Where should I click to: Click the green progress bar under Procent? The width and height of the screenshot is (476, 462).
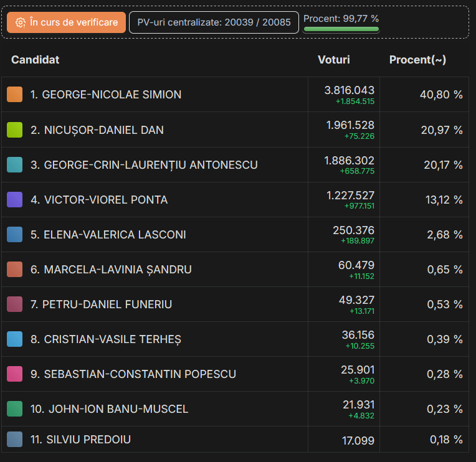[341, 29]
